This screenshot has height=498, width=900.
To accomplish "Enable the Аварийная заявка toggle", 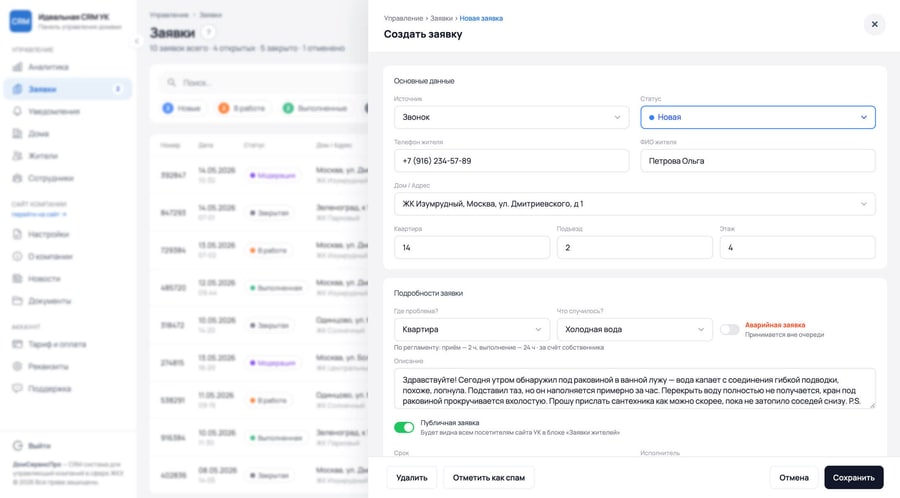I will click(x=730, y=329).
